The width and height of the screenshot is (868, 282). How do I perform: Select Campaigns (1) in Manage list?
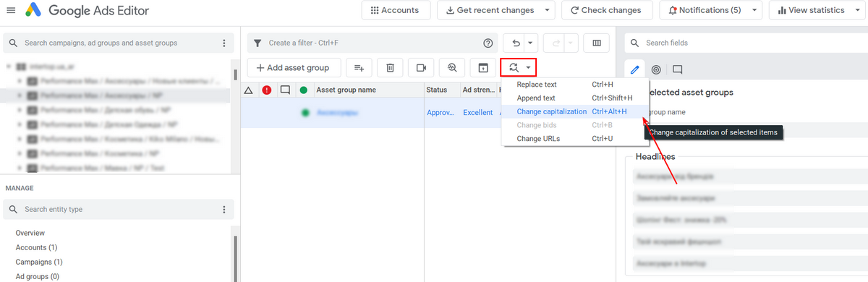(x=39, y=262)
